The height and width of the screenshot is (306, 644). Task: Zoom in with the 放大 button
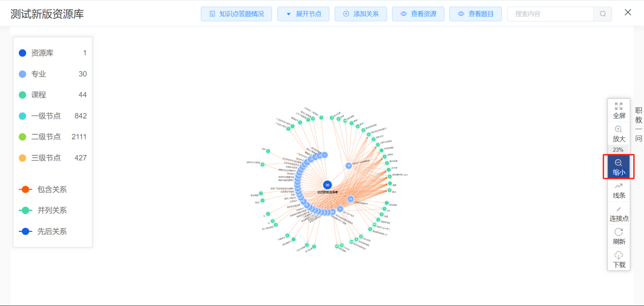click(619, 134)
